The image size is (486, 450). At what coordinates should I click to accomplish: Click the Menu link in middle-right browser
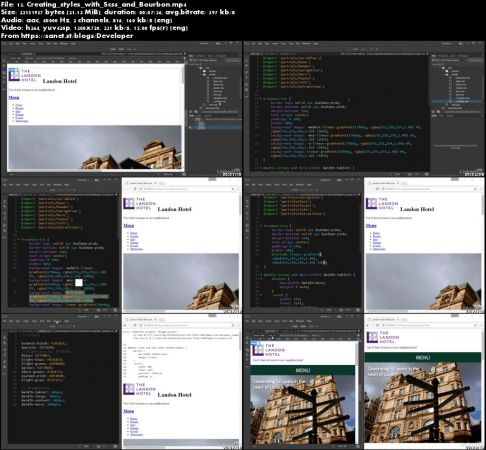(371, 226)
